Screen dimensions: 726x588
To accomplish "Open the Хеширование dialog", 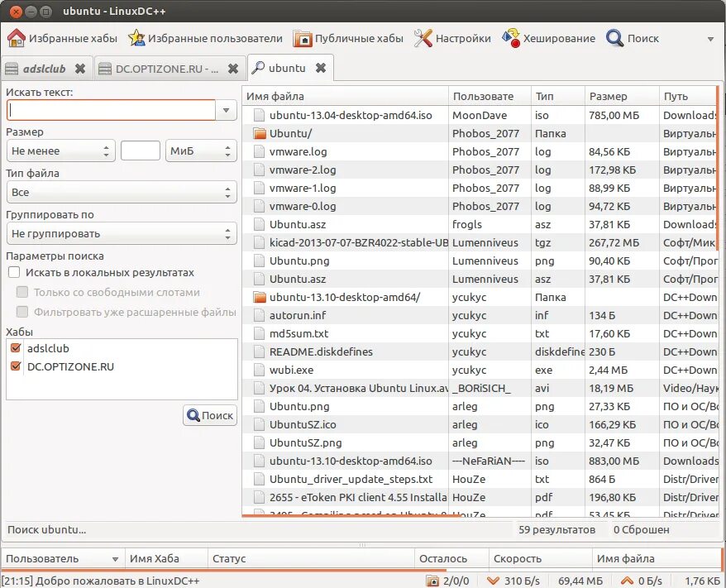I will tap(551, 37).
